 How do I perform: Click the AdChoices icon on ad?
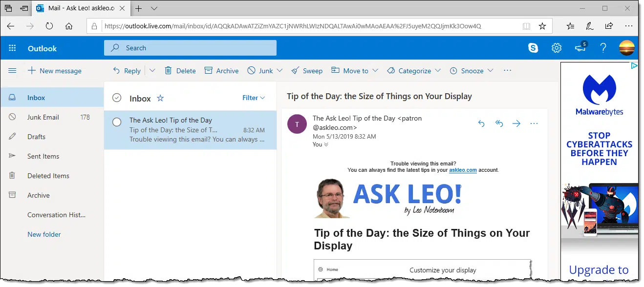[634, 66]
